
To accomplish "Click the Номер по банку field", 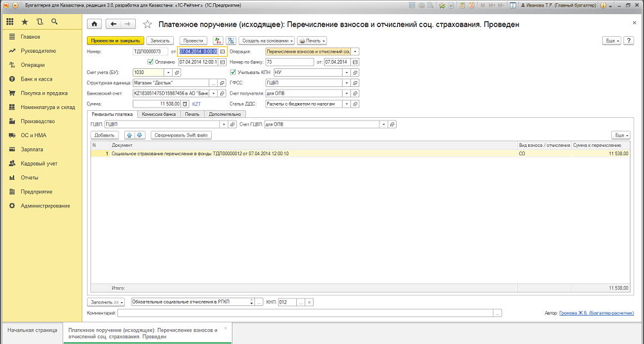I will tap(290, 62).
